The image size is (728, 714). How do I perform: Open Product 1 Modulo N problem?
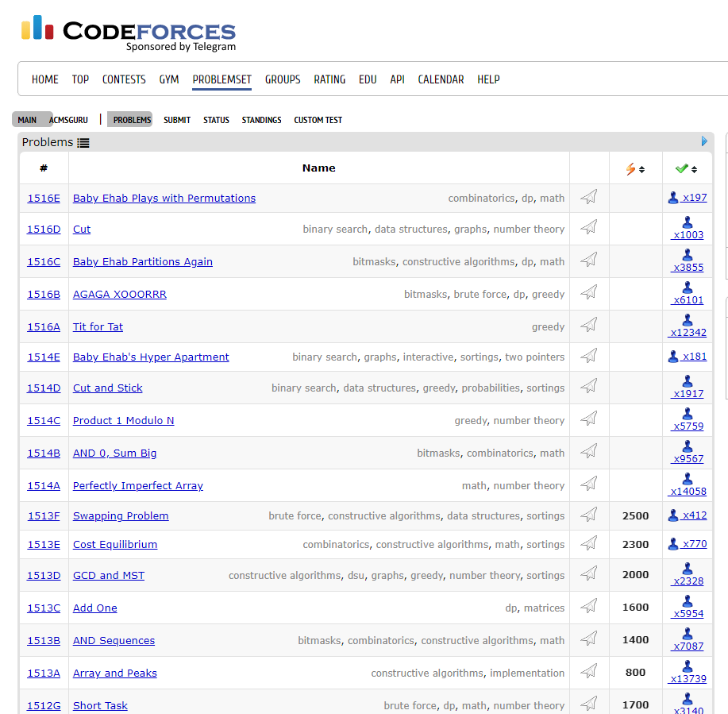click(x=124, y=421)
